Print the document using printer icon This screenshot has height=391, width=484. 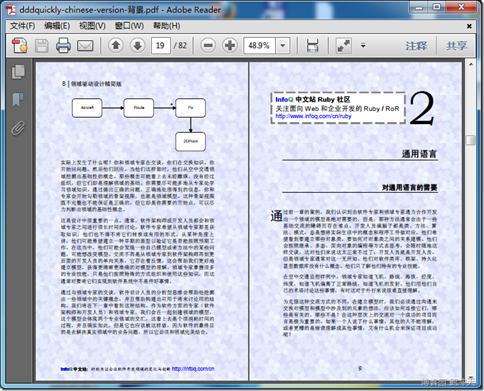(x=63, y=45)
